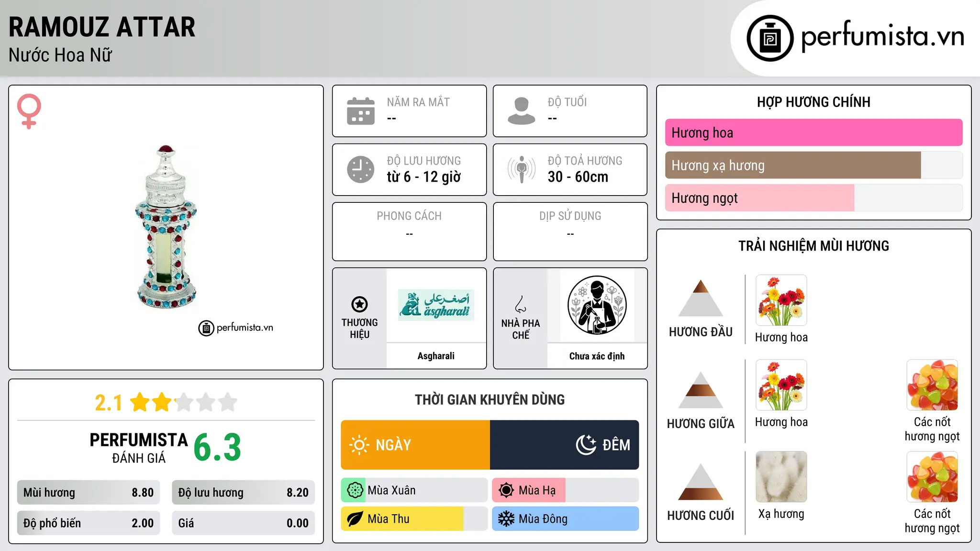980x551 pixels.
Task: Click the Asgharali brand logo
Action: click(436, 305)
